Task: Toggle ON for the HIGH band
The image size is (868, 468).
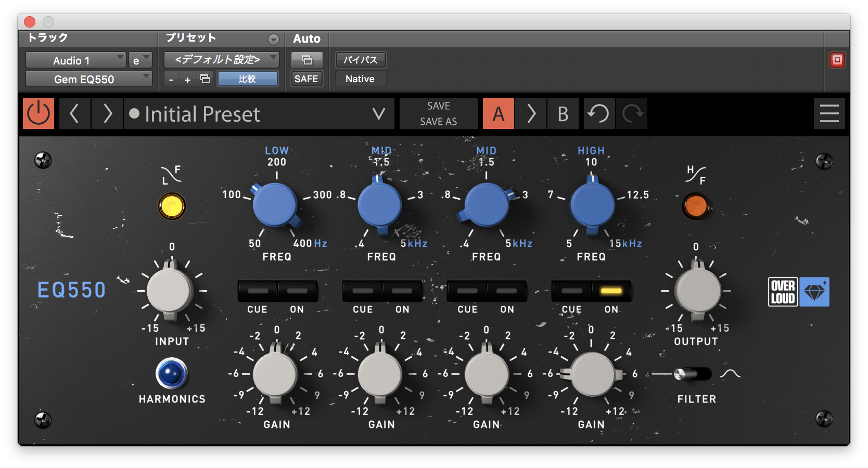Action: (x=610, y=292)
